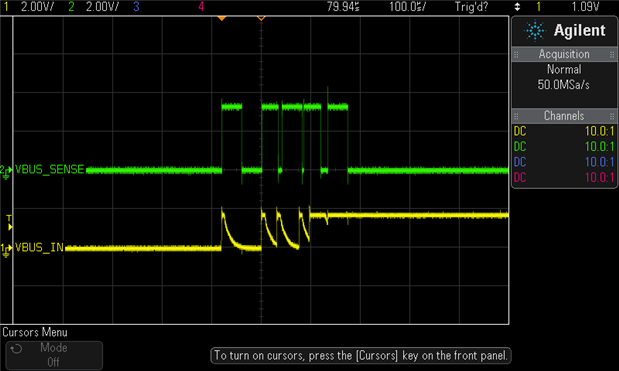Expand the Acquisition panel header
This screenshot has width=619, height=371.
point(564,54)
